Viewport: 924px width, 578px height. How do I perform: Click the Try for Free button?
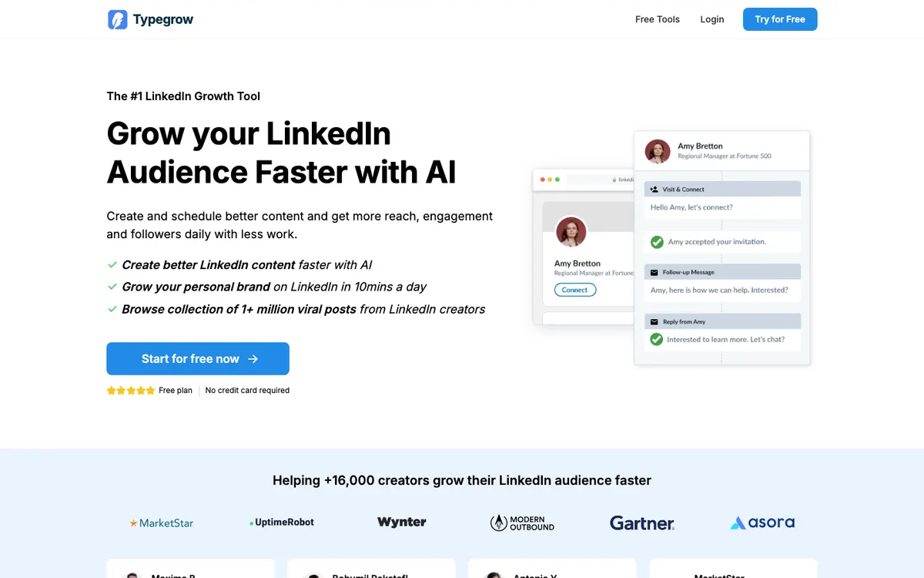point(780,19)
